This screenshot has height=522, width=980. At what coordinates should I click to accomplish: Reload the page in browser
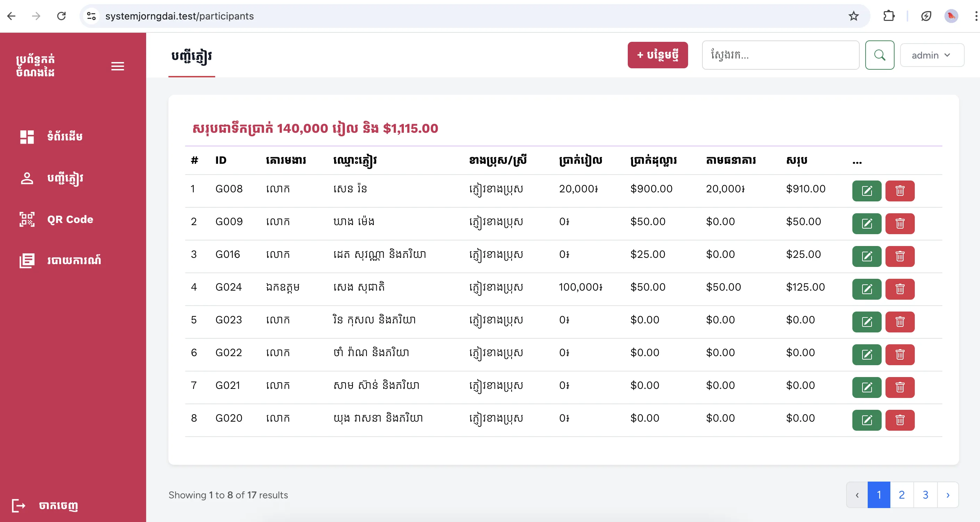coord(61,16)
